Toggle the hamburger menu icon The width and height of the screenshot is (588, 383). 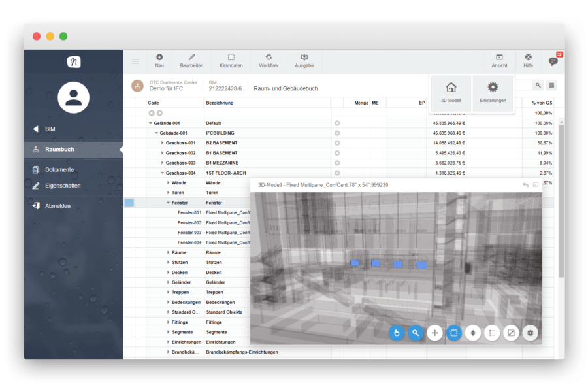tap(136, 61)
